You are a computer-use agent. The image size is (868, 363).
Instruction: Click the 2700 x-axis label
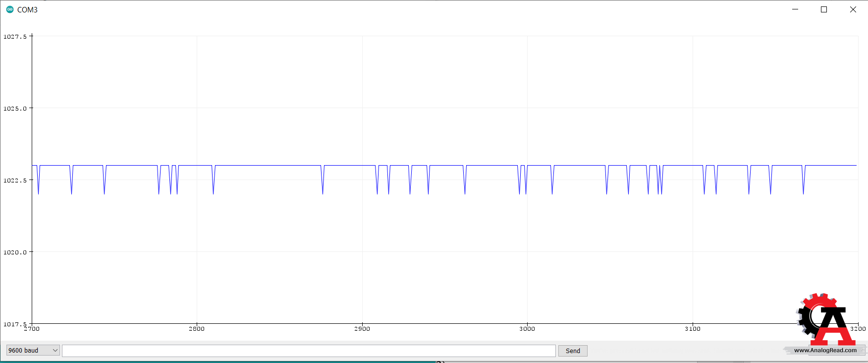pos(32,329)
